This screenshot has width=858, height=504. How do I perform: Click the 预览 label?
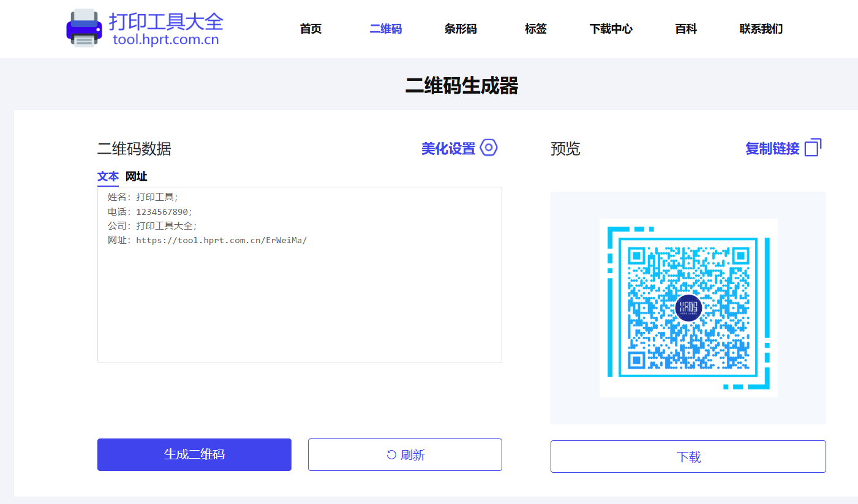pyautogui.click(x=565, y=149)
